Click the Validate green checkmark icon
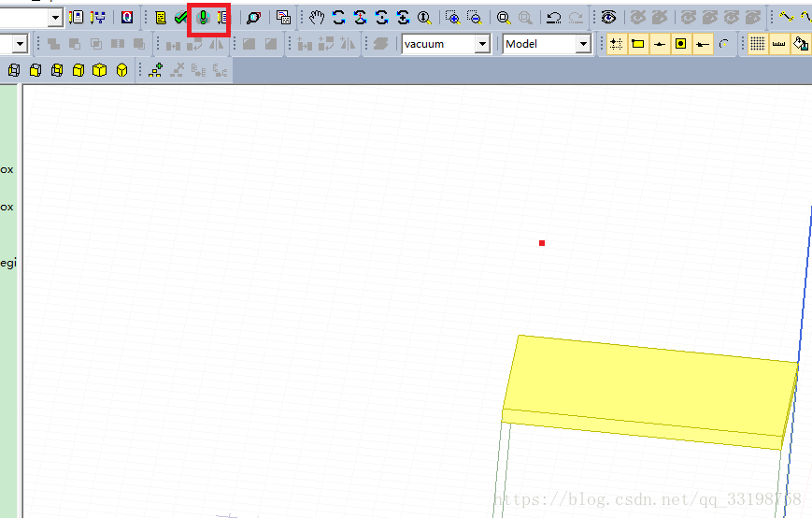The height and width of the screenshot is (518, 812). 181,18
